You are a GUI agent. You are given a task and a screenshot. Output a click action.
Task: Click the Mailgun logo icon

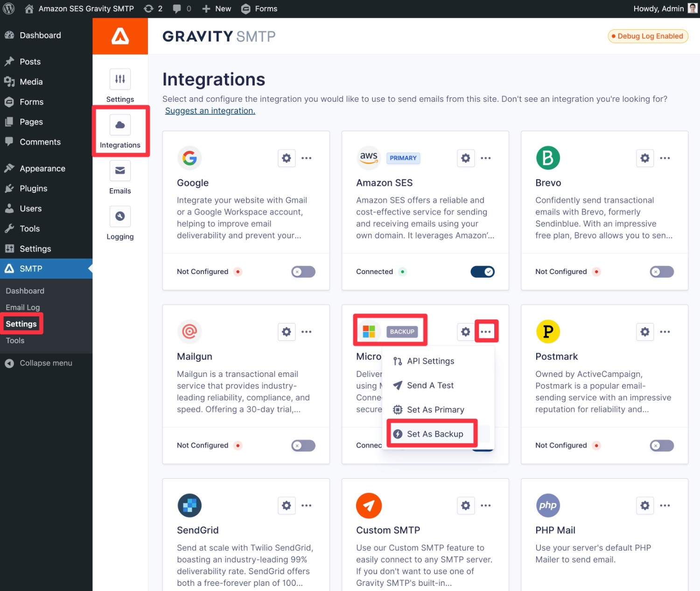click(189, 332)
